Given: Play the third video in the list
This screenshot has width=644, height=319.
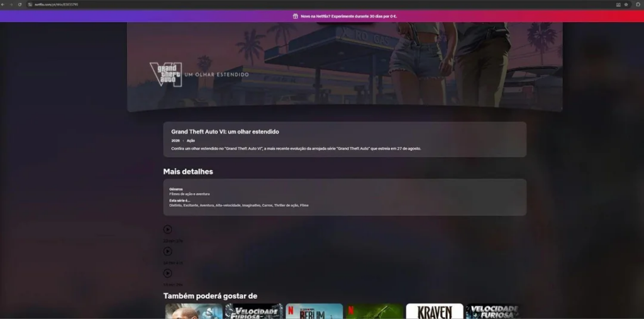Looking at the screenshot, I should 167,273.
